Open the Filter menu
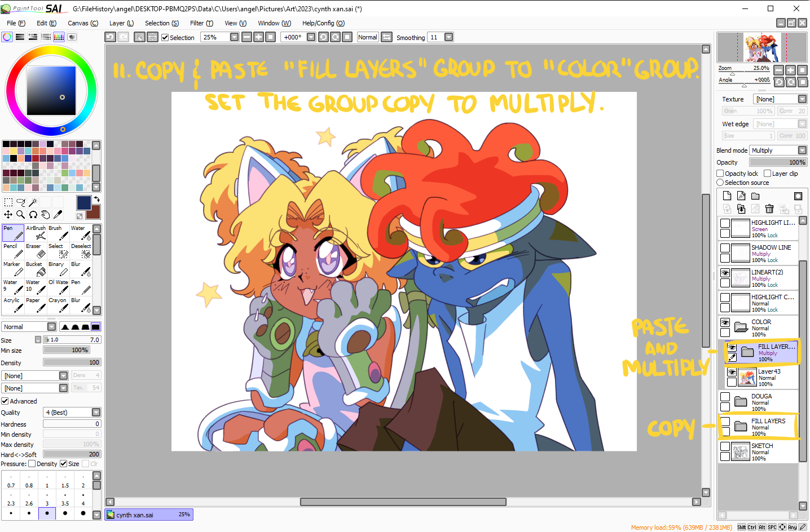The image size is (810, 532). (x=201, y=23)
